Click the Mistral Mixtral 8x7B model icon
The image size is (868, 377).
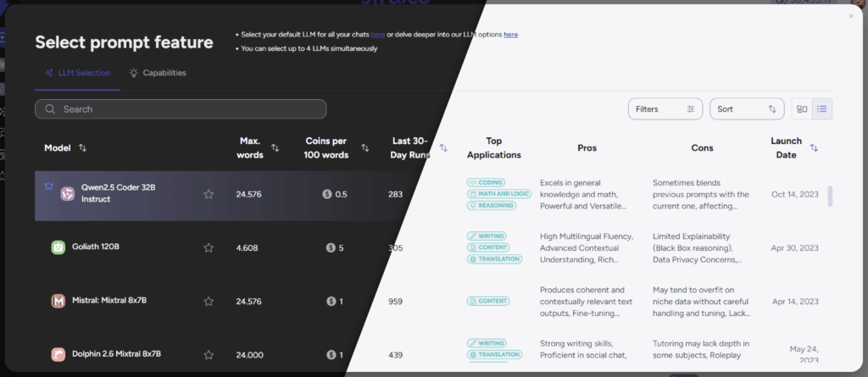(x=58, y=301)
